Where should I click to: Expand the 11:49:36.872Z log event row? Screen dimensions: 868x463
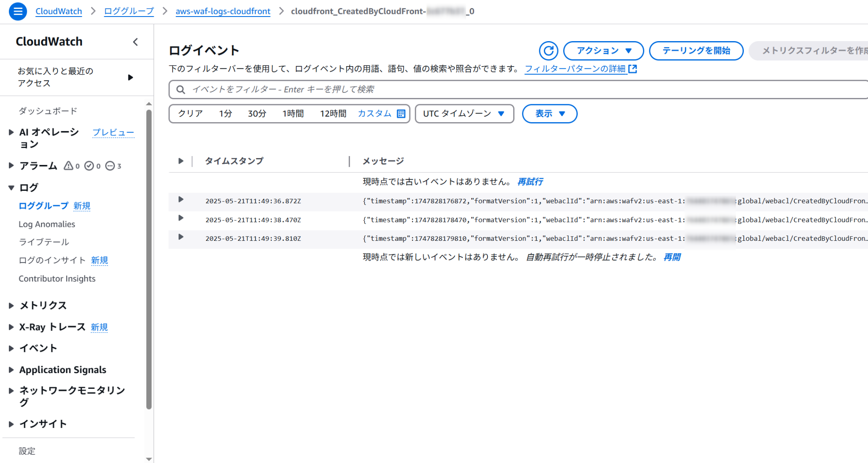click(181, 199)
